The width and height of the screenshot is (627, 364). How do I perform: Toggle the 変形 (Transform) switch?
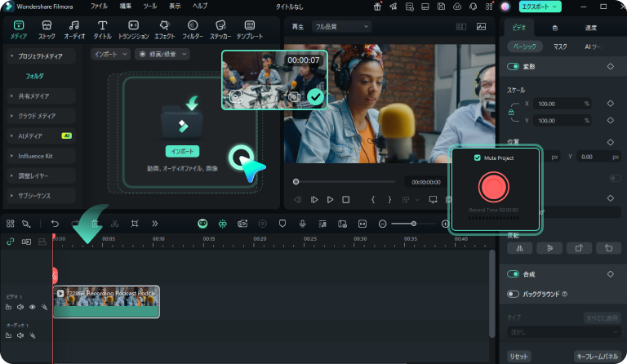513,66
